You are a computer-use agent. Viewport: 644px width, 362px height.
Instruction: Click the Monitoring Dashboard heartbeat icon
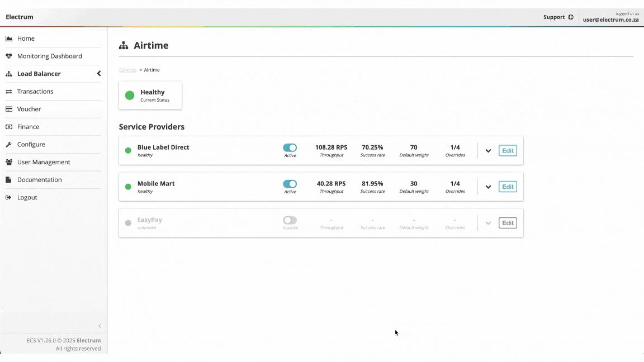(9, 56)
